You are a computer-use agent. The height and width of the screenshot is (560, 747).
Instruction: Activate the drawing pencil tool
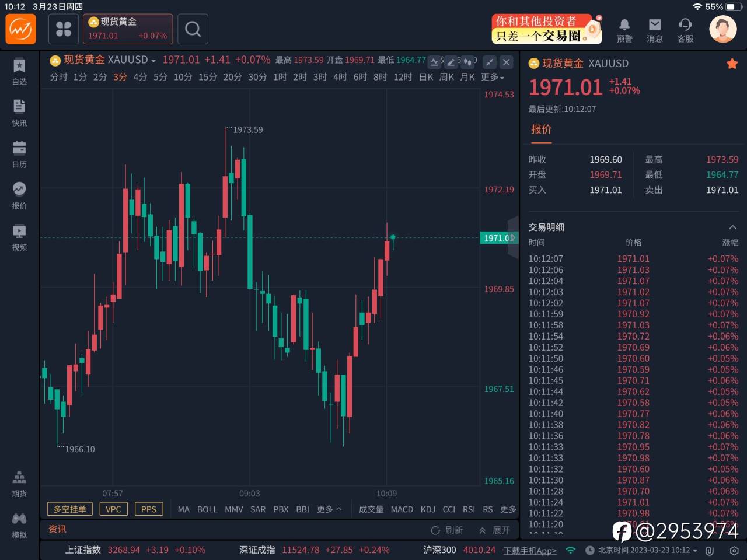451,62
